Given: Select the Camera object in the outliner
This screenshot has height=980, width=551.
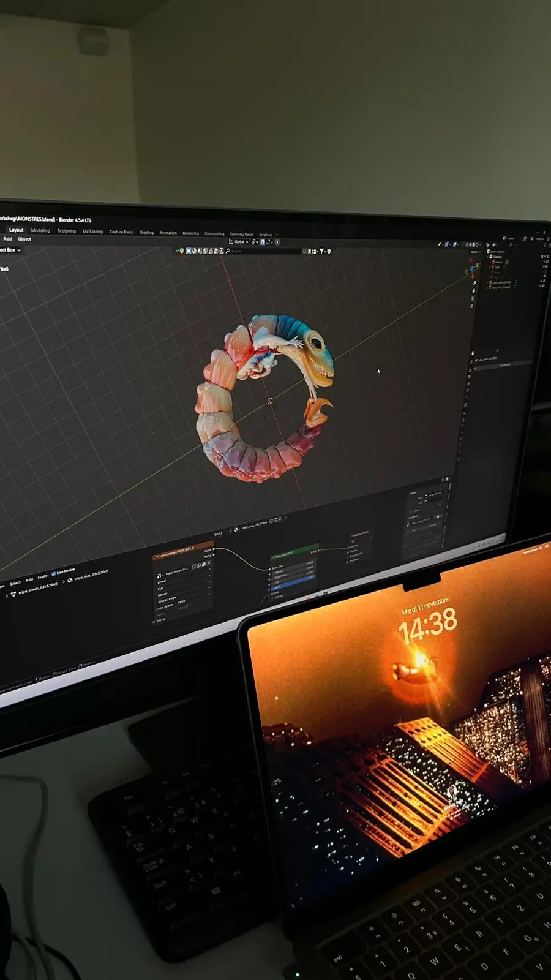Looking at the screenshot, I should tap(498, 262).
